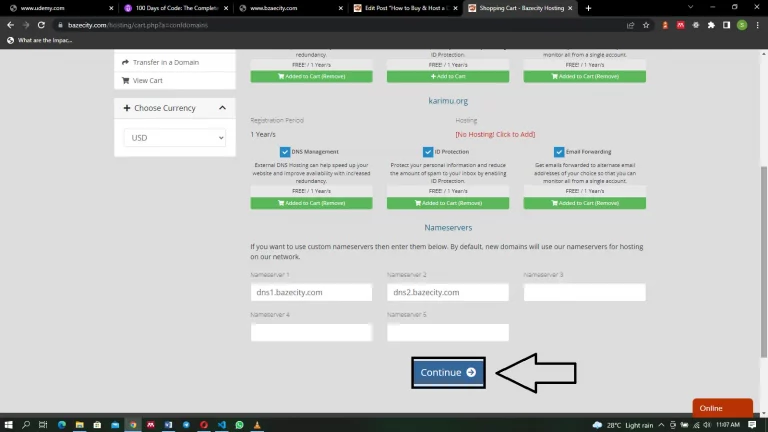768x432 pixels.
Task: Uncheck DNS Management for karimu.org
Action: click(285, 152)
